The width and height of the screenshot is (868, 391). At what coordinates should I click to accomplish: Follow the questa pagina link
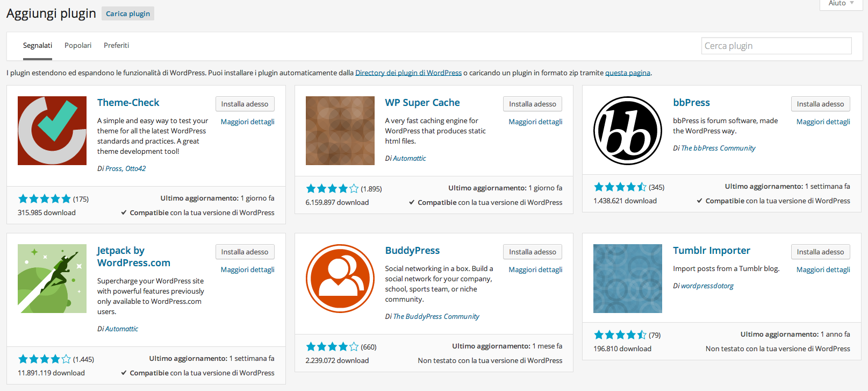click(x=628, y=73)
